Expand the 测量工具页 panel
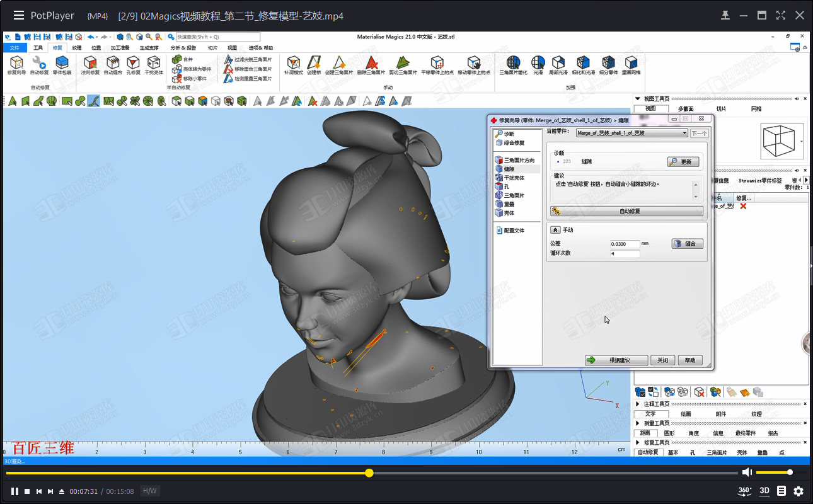813x504 pixels. [x=638, y=423]
